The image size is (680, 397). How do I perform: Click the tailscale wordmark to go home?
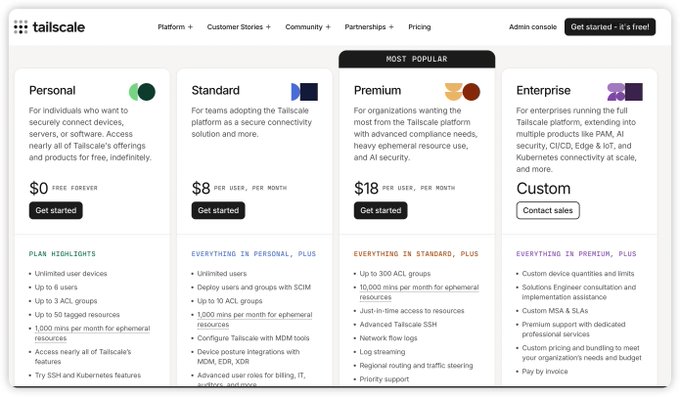click(x=59, y=27)
